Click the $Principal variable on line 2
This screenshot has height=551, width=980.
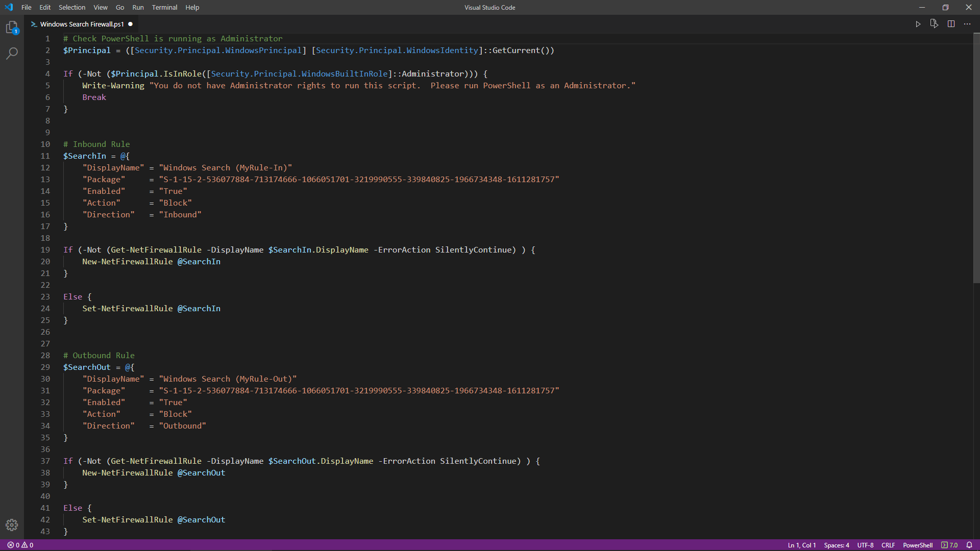(x=87, y=50)
